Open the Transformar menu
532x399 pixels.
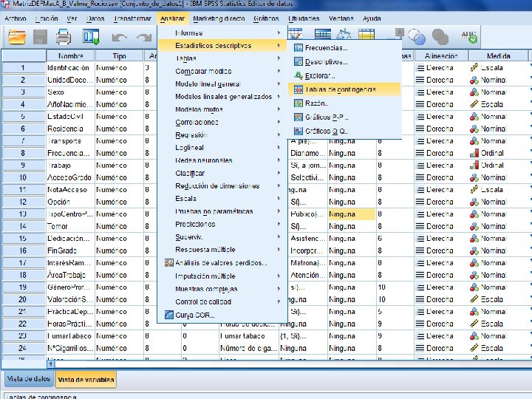[133, 18]
